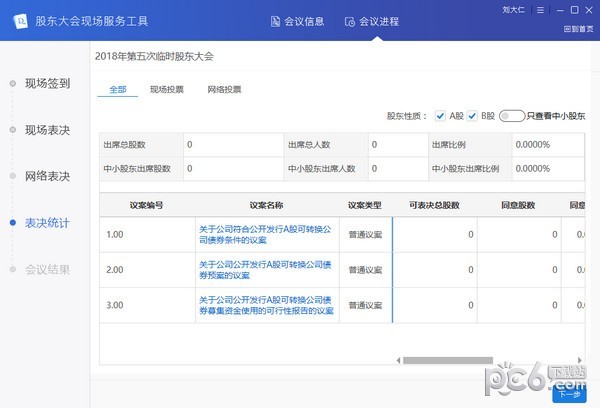Click the 同意股数 column header
The width and height of the screenshot is (600, 408).
pyautogui.click(x=518, y=205)
